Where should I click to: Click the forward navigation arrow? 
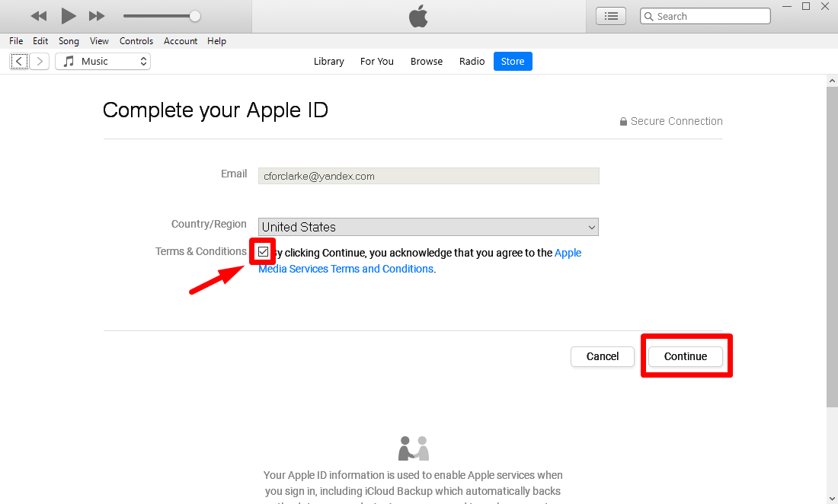click(x=40, y=62)
